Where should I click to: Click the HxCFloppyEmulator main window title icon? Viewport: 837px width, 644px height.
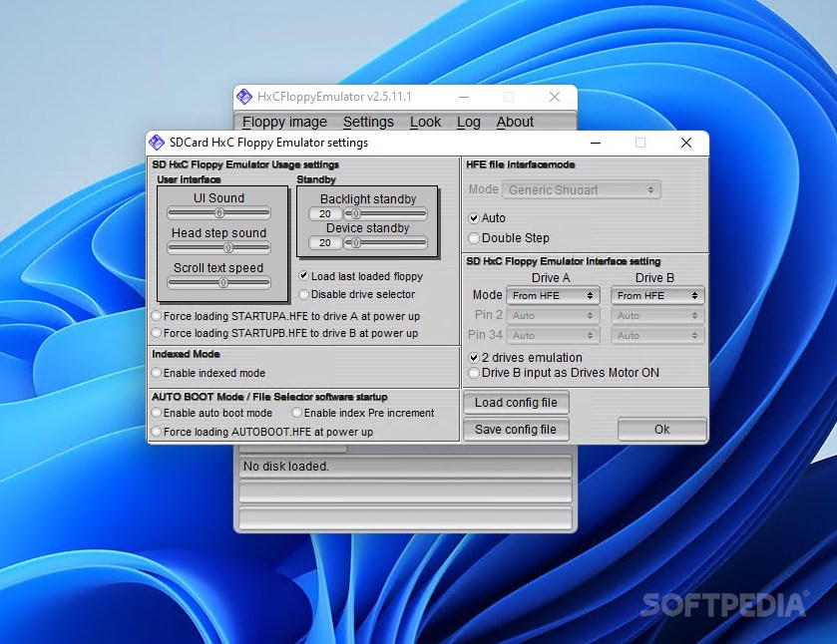tap(244, 97)
